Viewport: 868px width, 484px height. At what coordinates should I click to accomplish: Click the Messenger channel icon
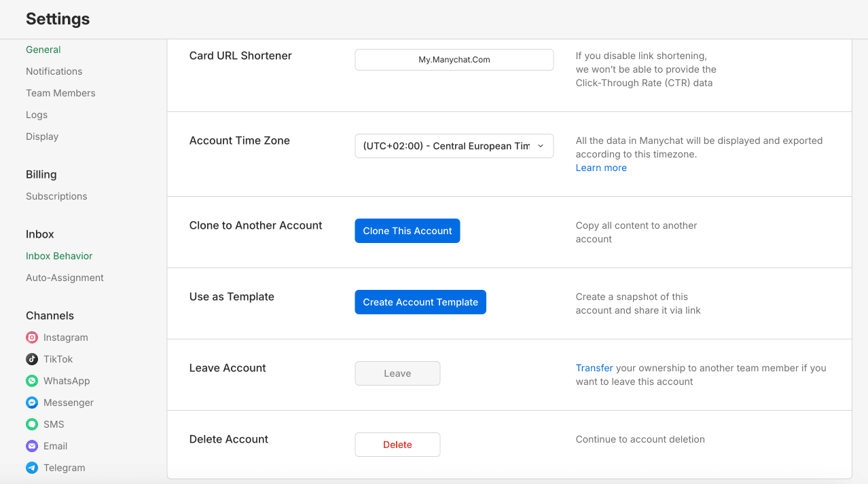click(x=32, y=403)
